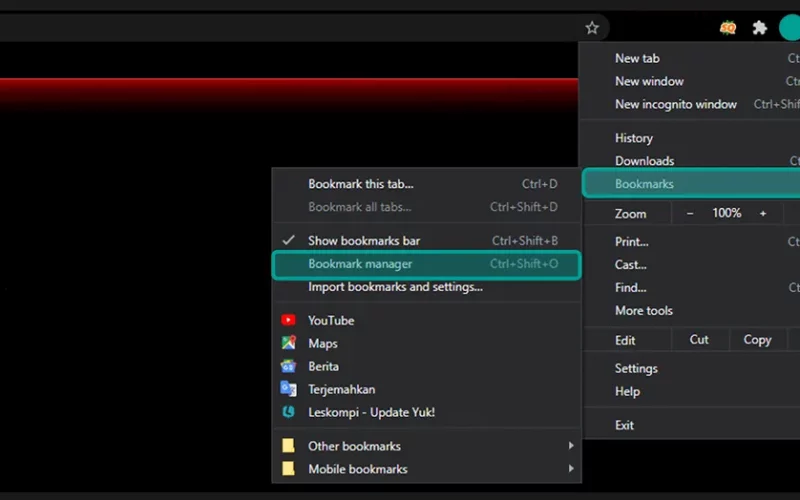Expand the Mobile bookmarks submenu arrow
Screen dimensions: 800x500
tap(571, 468)
